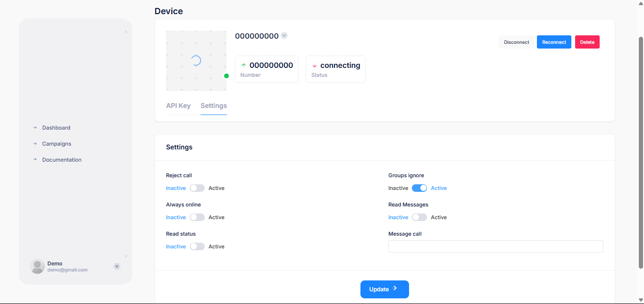The width and height of the screenshot is (644, 304).
Task: Enable the Reject call toggle
Action: (x=197, y=188)
